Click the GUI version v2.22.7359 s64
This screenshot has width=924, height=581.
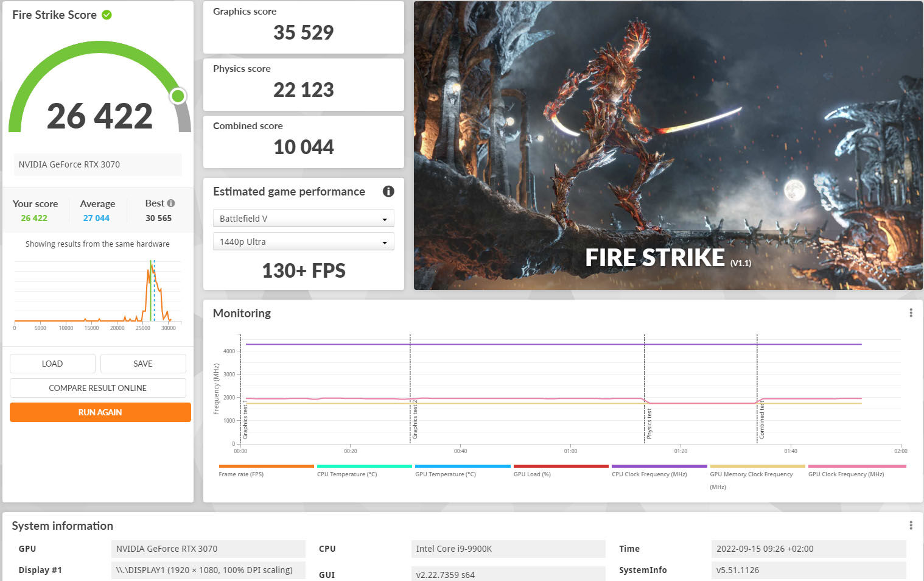click(508, 574)
